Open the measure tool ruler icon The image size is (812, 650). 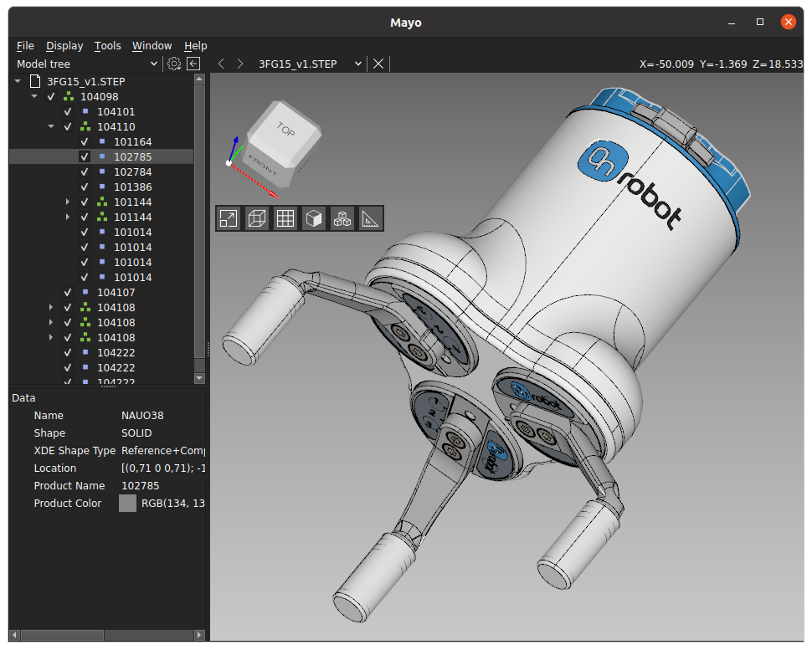coord(370,218)
